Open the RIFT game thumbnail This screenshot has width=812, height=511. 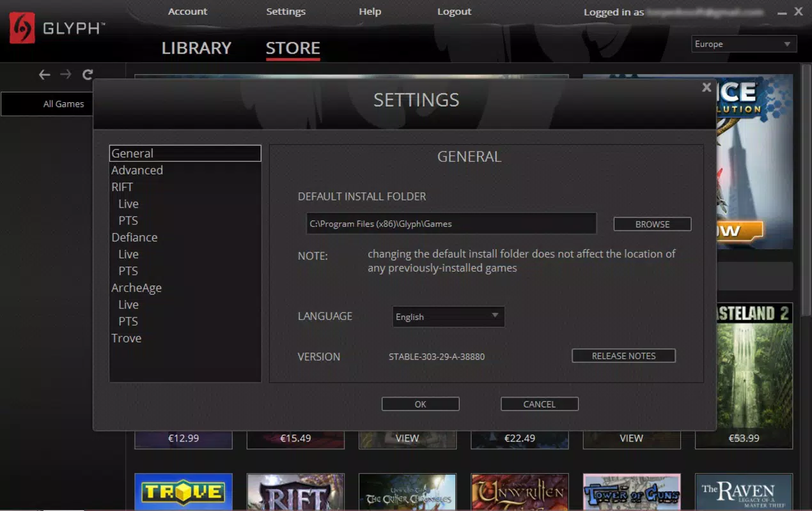click(295, 492)
